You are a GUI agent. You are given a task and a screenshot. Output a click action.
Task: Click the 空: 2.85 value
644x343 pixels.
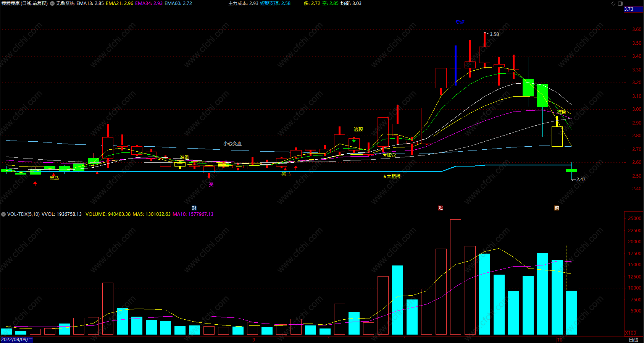(x=330, y=3)
